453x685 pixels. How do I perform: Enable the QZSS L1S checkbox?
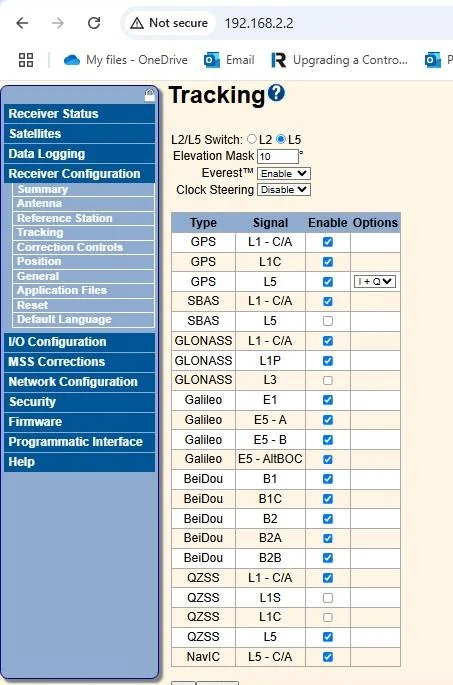coord(328,598)
